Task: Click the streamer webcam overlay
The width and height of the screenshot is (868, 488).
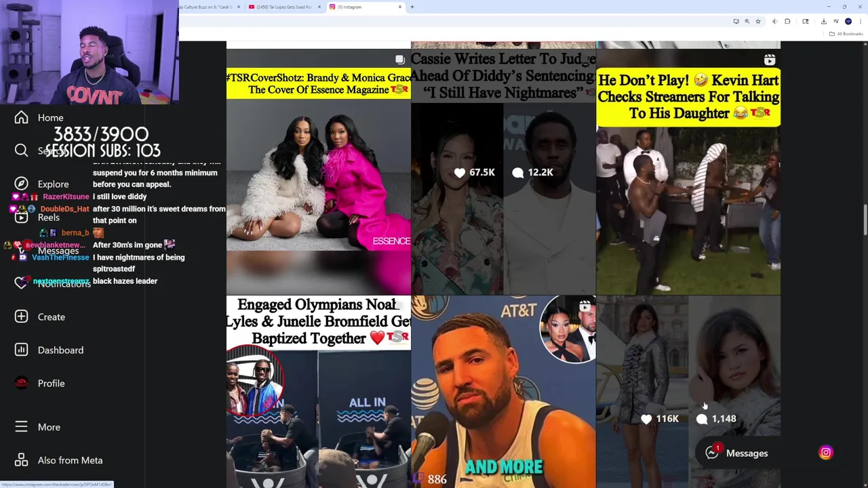Action: coord(90,52)
